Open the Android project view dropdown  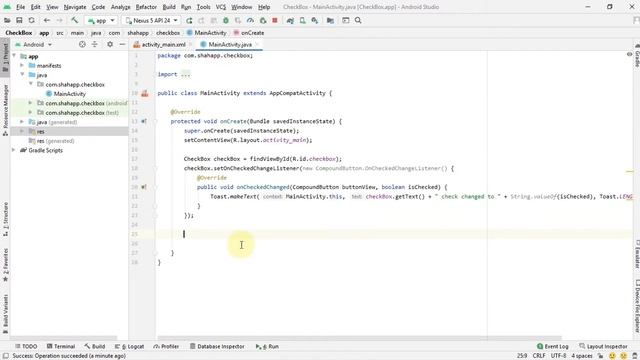[33, 44]
